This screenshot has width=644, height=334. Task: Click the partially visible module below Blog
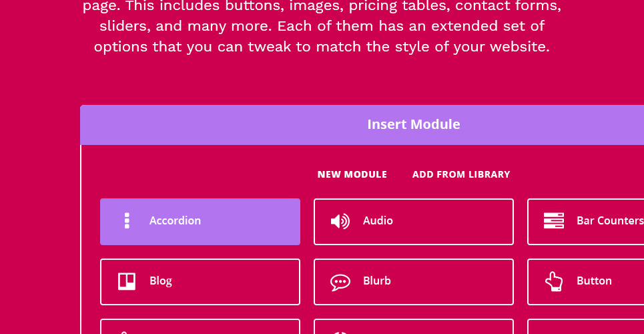[200, 327]
